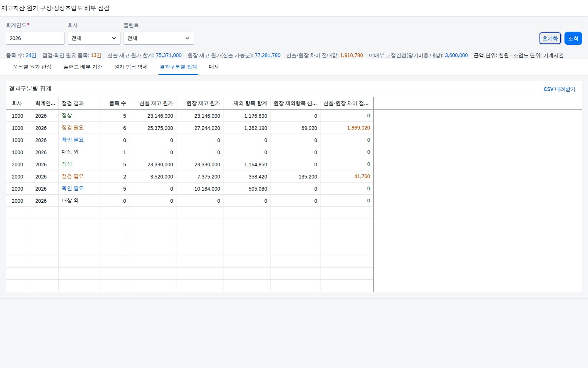Screen dimensions: 588x368
Task: Switch to 품목별 원가 판정 tab
Action: [32, 67]
